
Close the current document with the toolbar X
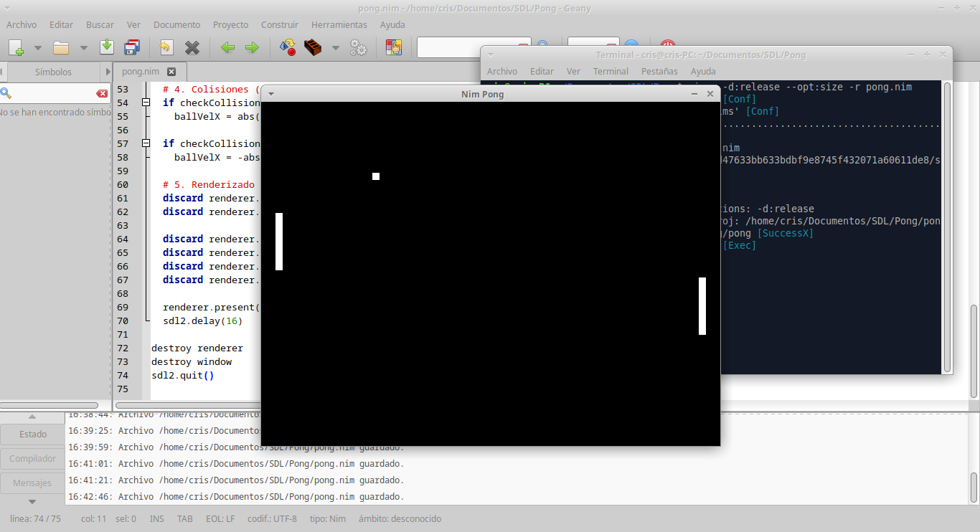click(x=192, y=48)
